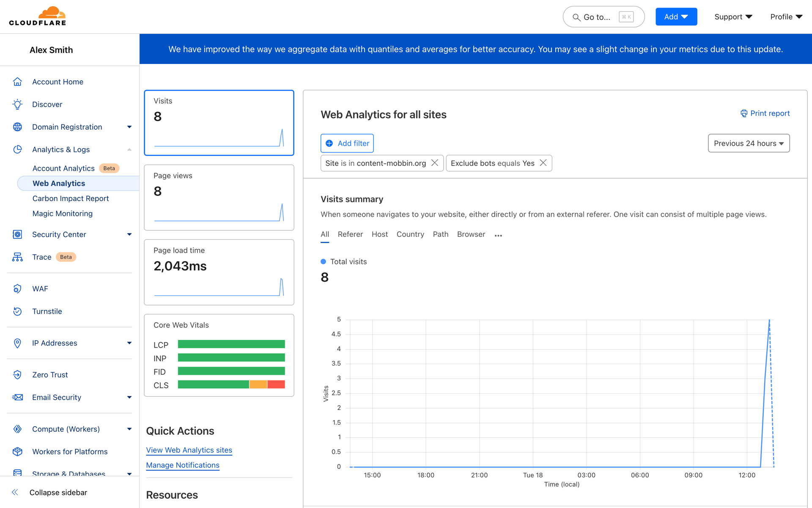Expand the Domain Registration menu
812x508 pixels.
(129, 127)
